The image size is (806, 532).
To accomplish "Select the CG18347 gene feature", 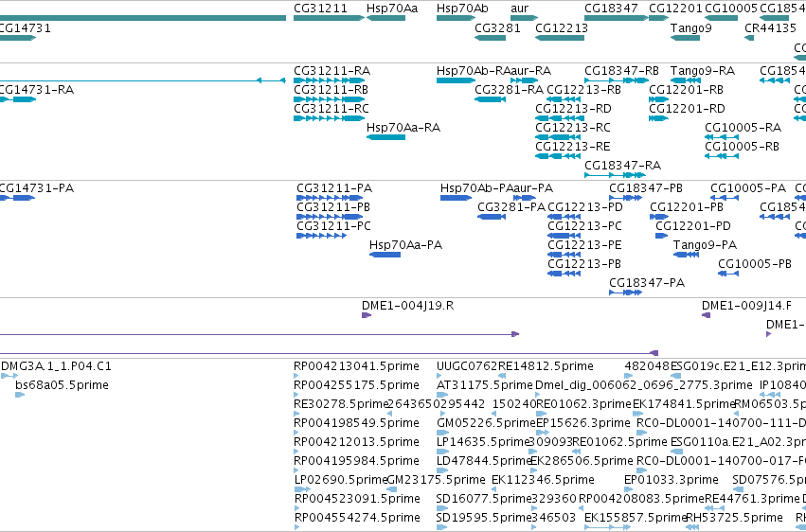I will pos(617,18).
